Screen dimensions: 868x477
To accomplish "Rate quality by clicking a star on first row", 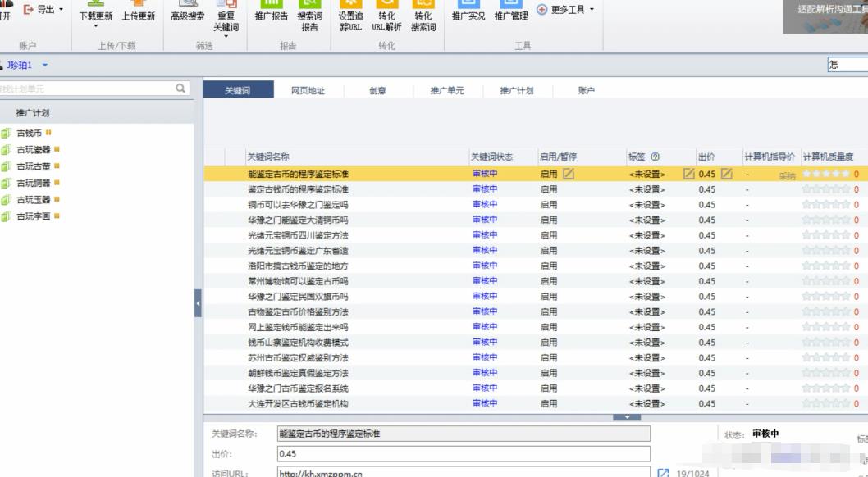I will [826, 173].
